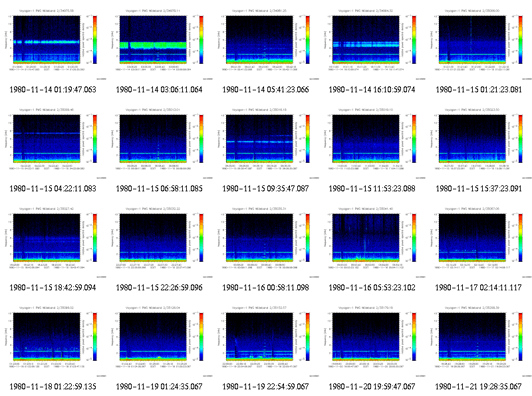Click caption text "1980-11-17 02:14:11.117"
532x396 pixels.
478,288
